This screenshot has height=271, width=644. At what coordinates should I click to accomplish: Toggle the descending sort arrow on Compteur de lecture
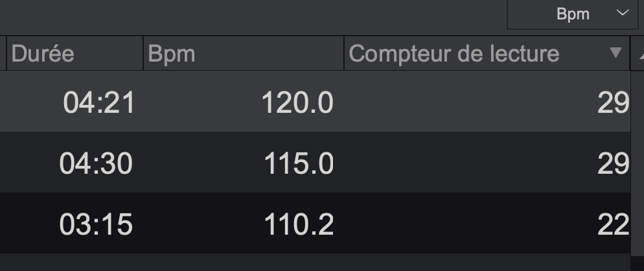pyautogui.click(x=615, y=53)
